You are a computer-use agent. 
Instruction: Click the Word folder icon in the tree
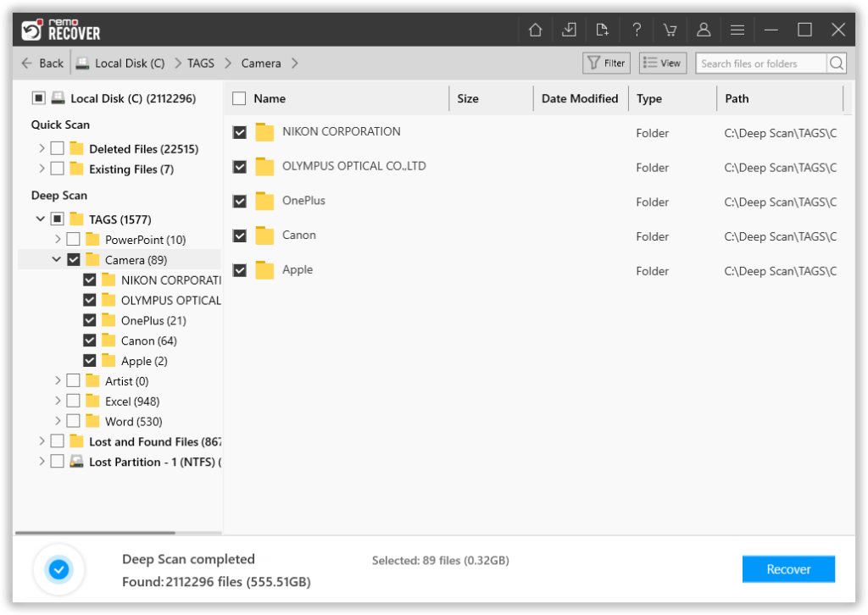tap(92, 421)
